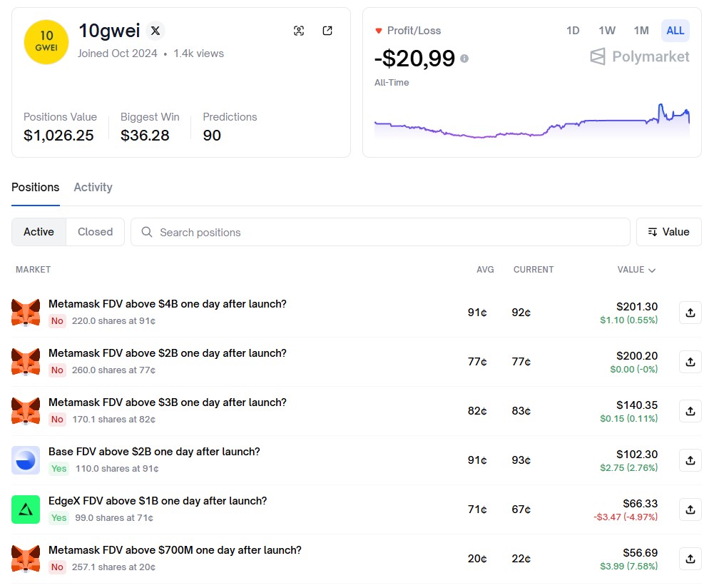The image size is (714, 588).
Task: Open profile in new window icon
Action: coord(327,31)
